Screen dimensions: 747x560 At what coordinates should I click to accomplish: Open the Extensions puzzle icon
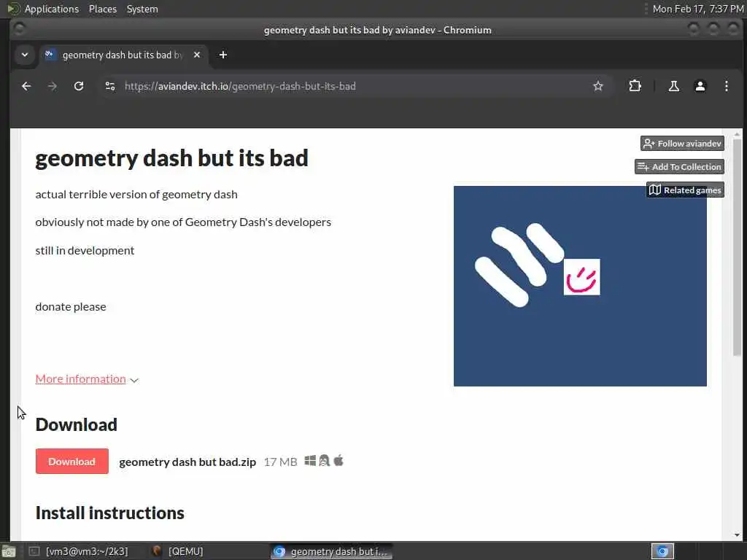635,86
